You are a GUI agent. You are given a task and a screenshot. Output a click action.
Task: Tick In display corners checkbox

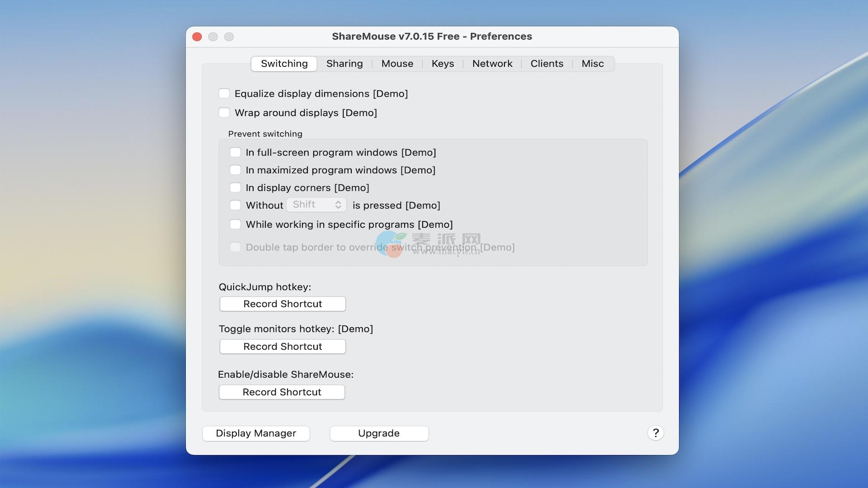235,188
